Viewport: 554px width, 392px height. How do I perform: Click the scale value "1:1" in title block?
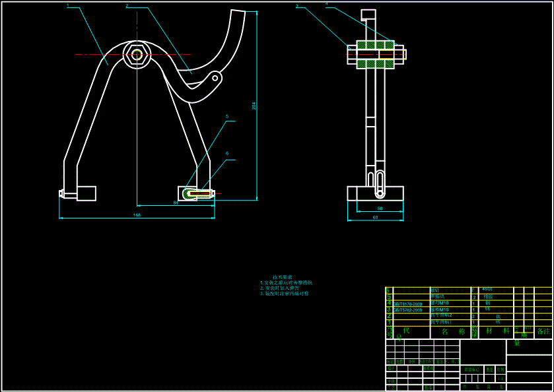pos(501,379)
